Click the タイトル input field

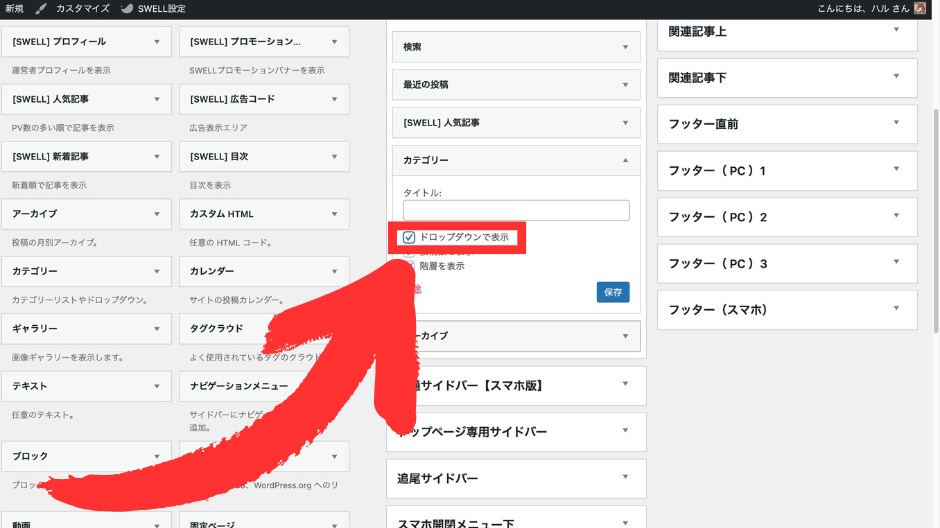click(x=516, y=210)
